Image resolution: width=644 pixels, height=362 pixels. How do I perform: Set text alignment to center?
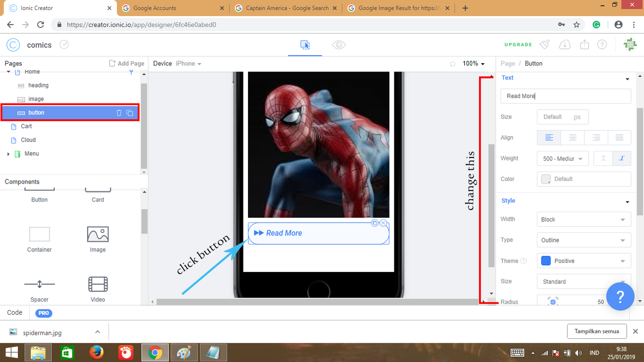[x=573, y=137]
